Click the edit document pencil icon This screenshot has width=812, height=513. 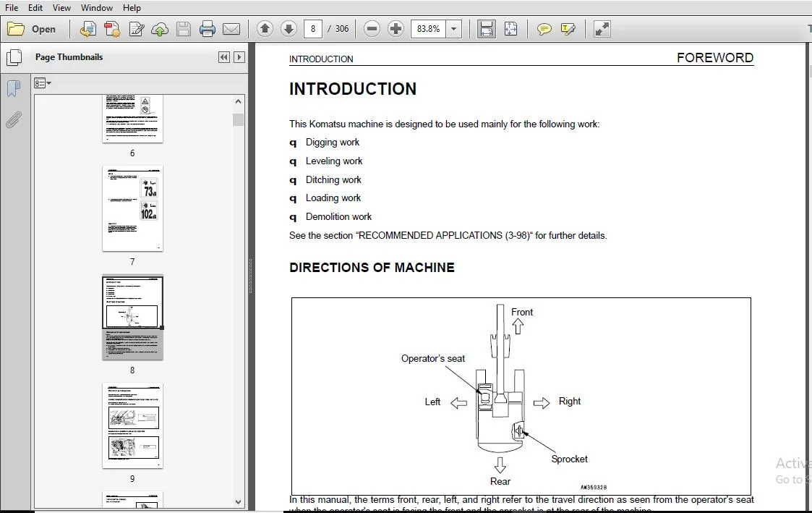point(136,29)
